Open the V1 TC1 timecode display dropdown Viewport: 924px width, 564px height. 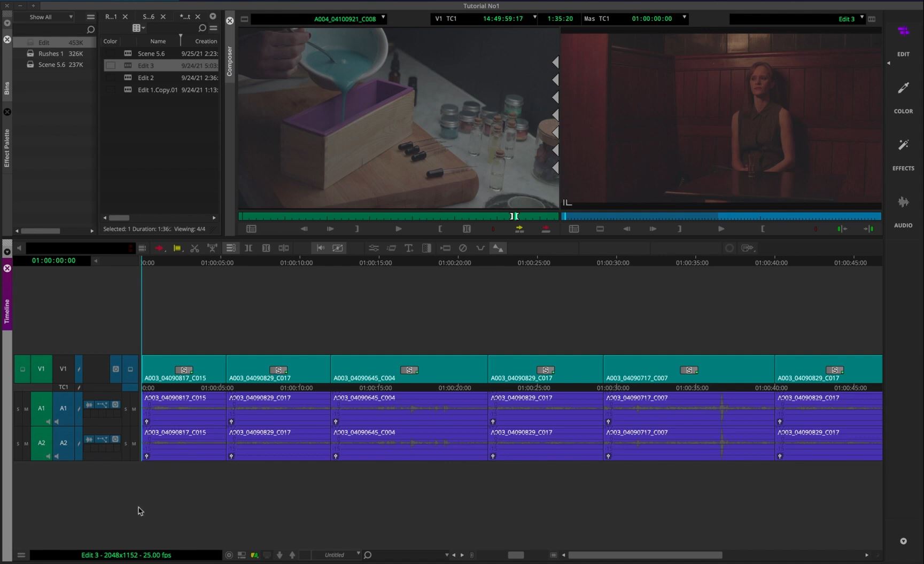[534, 18]
